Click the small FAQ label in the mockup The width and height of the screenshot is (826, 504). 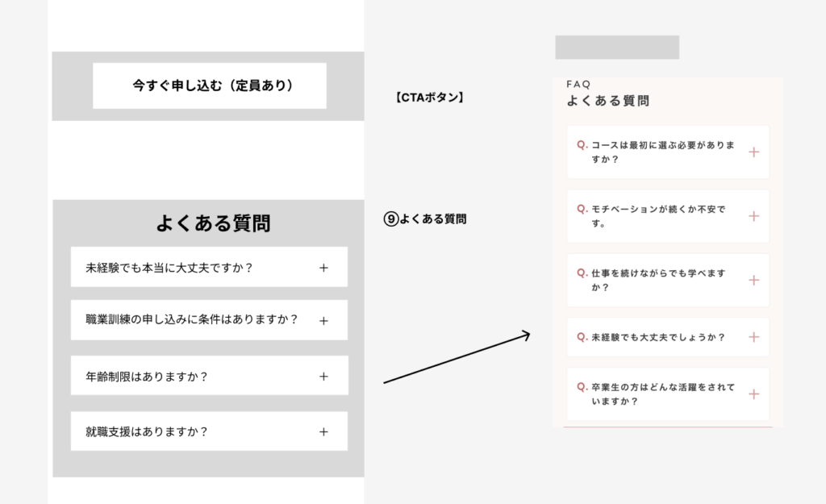point(578,84)
